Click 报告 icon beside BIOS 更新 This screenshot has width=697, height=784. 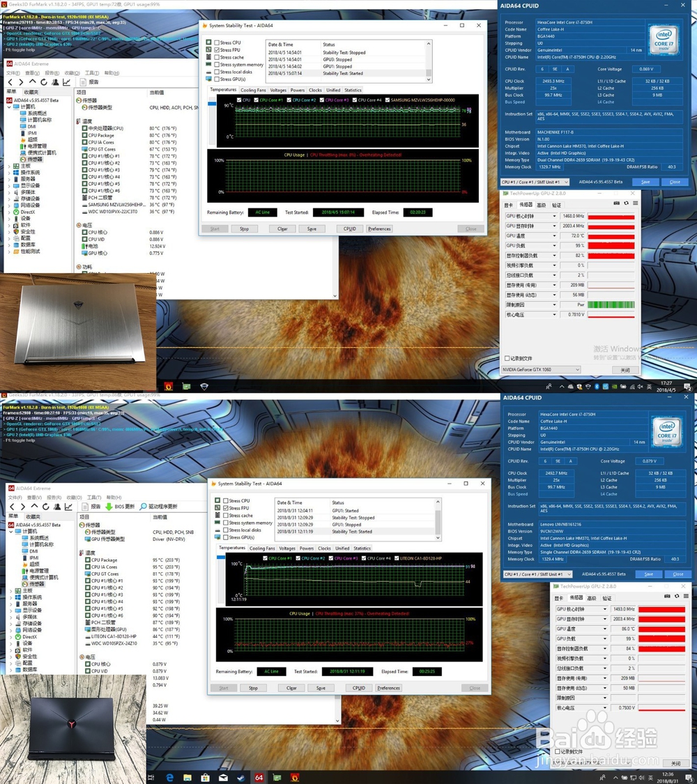84,507
